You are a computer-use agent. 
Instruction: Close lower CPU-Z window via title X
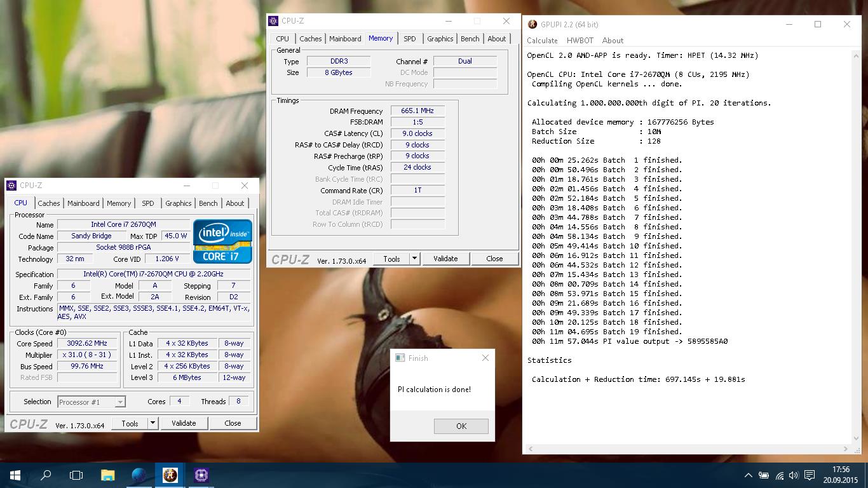[x=245, y=186]
